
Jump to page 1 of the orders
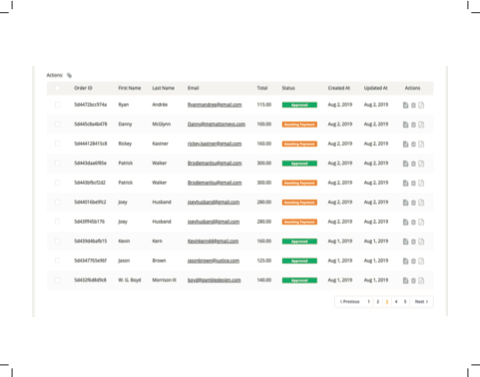pyautogui.click(x=369, y=302)
